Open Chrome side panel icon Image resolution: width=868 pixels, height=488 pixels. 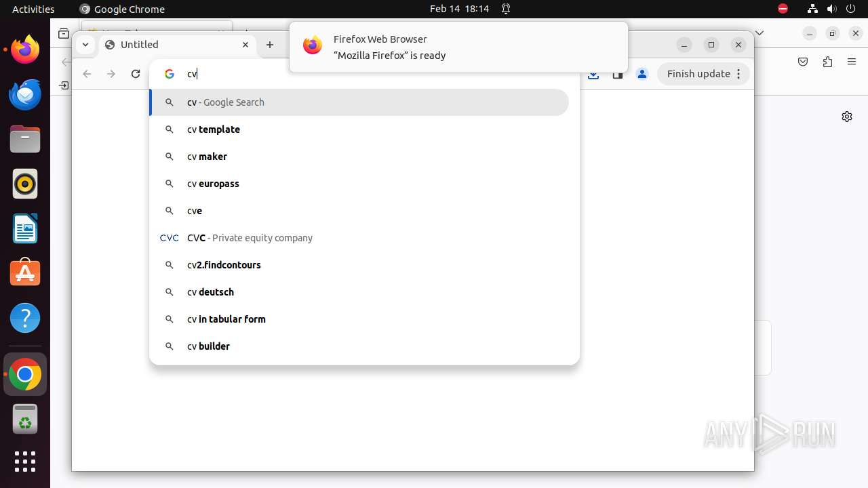tap(618, 74)
